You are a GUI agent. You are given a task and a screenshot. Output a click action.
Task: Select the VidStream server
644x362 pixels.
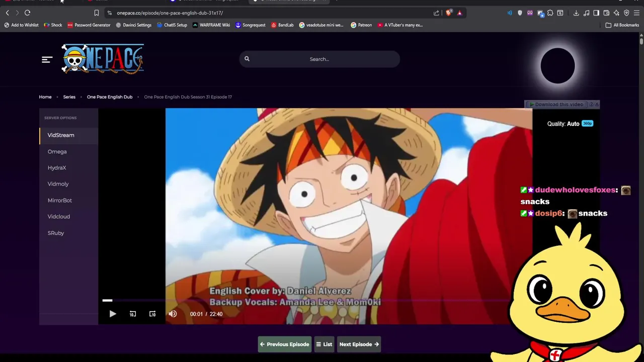[69, 135]
